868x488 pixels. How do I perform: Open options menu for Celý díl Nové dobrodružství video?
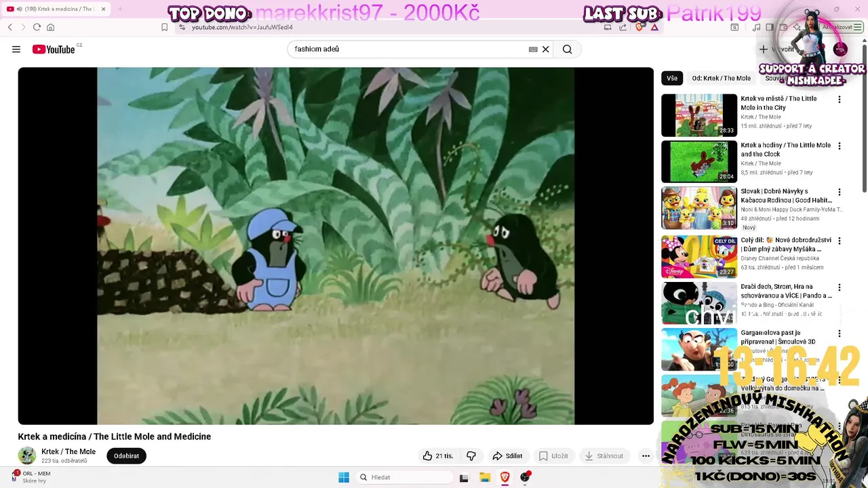coord(840,241)
